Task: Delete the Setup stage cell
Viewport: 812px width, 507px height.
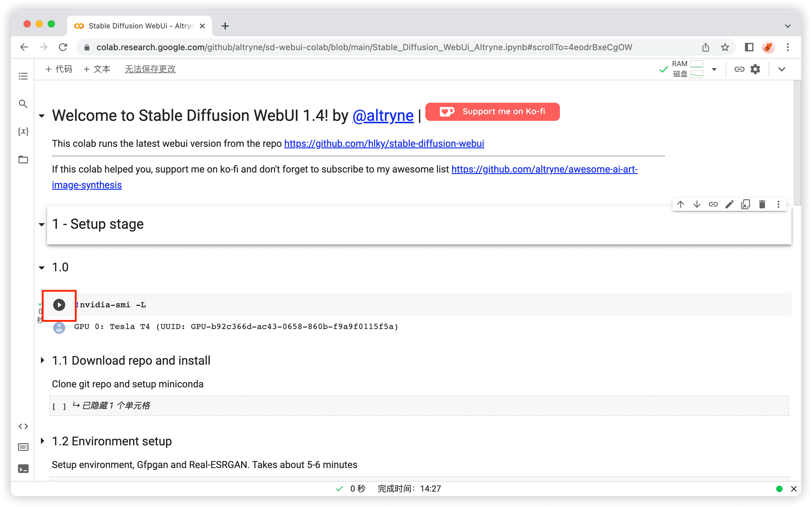Action: 762,204
